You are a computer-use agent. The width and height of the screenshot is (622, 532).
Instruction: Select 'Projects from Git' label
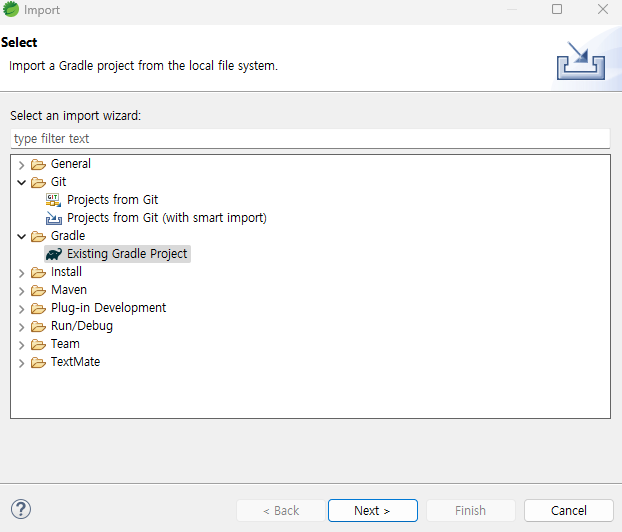pyautogui.click(x=112, y=200)
